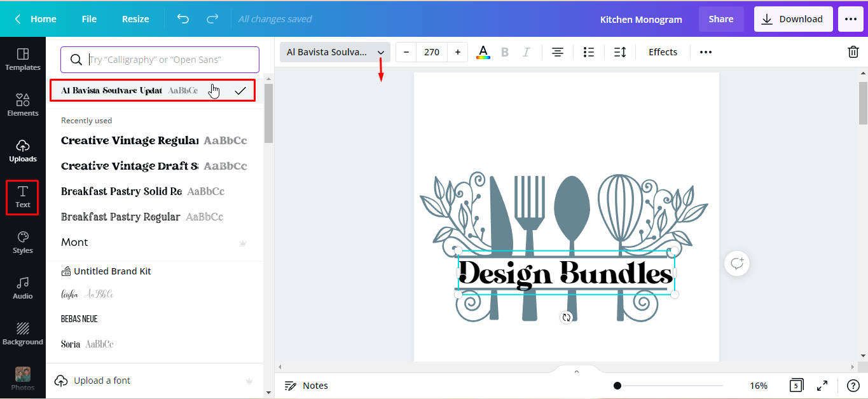The height and width of the screenshot is (399, 868).
Task: Choose Creative Vintage Regular font
Action: [154, 140]
